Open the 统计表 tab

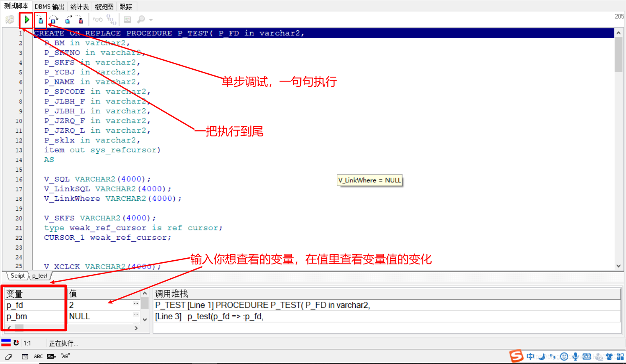click(x=80, y=7)
